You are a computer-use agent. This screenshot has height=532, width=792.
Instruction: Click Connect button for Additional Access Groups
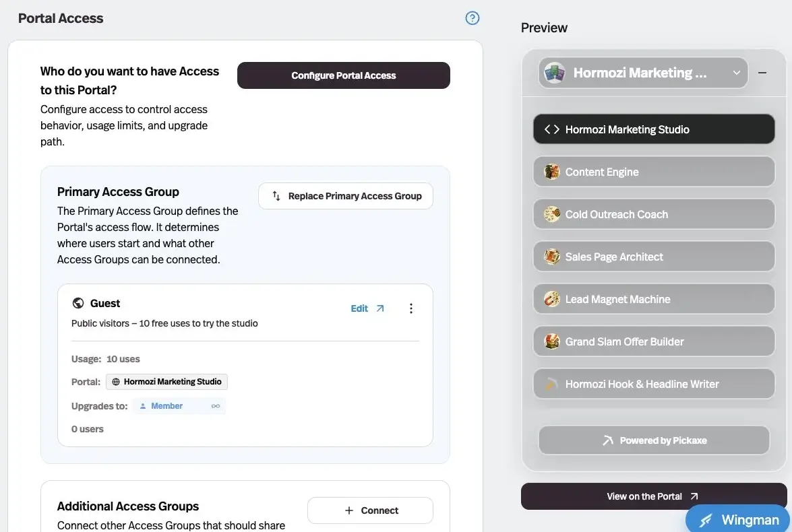(370, 510)
